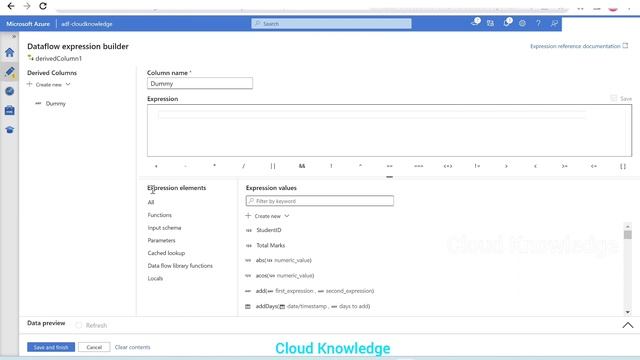Insert the logical OR || operator

tap(273, 166)
